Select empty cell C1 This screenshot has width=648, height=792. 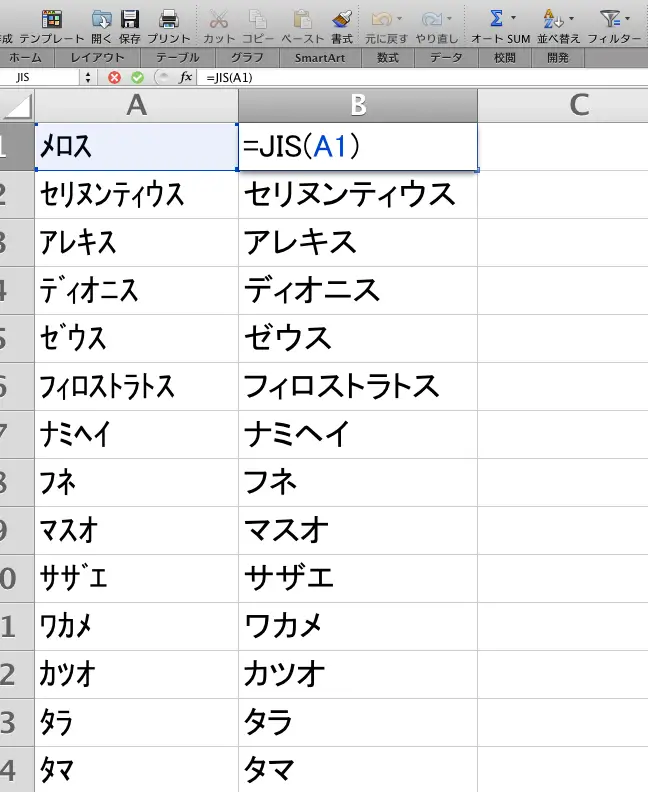click(563, 146)
